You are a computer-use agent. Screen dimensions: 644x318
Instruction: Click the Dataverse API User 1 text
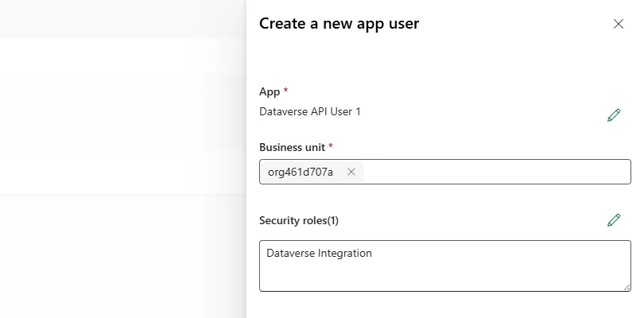pos(310,111)
